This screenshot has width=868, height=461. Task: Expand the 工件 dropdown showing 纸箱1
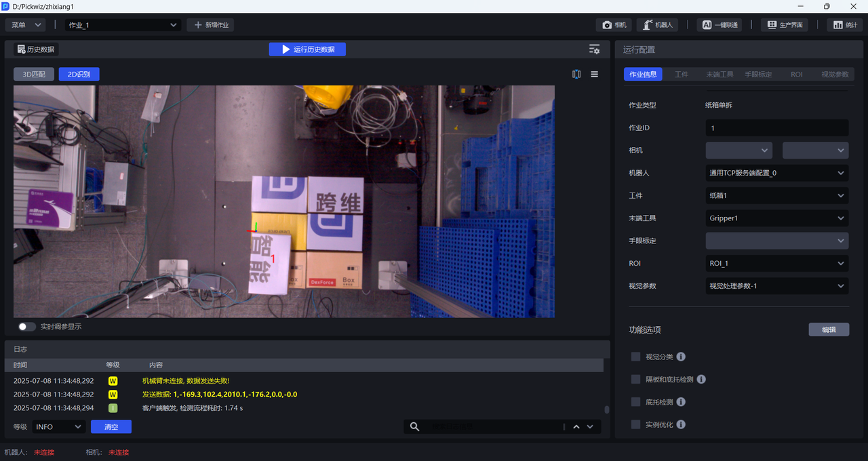point(776,196)
